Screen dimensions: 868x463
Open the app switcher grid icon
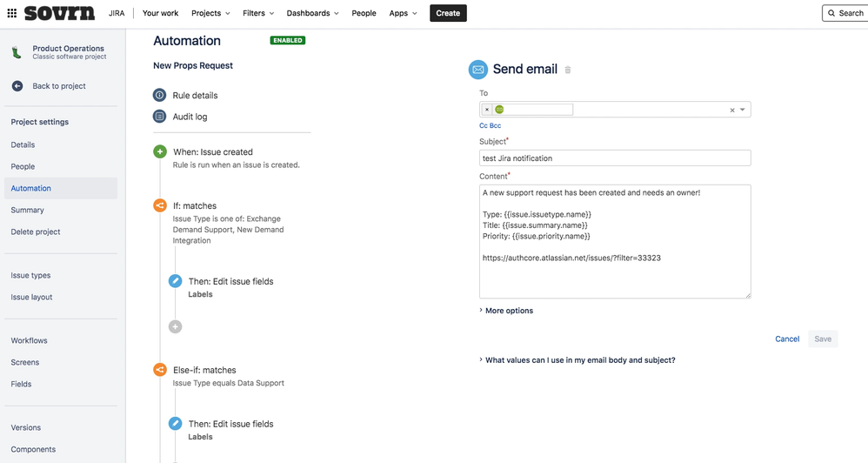(11, 13)
